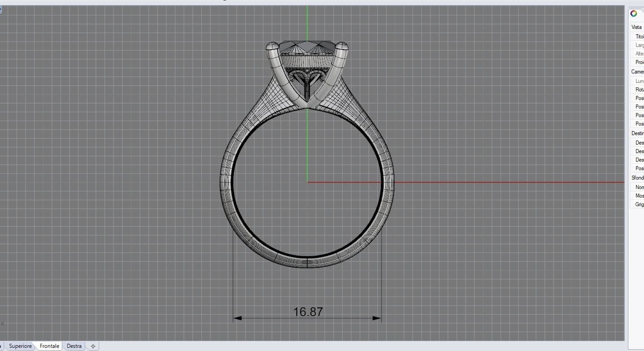This screenshot has width=644, height=351.
Task: Select the Mos property row
Action: point(637,195)
